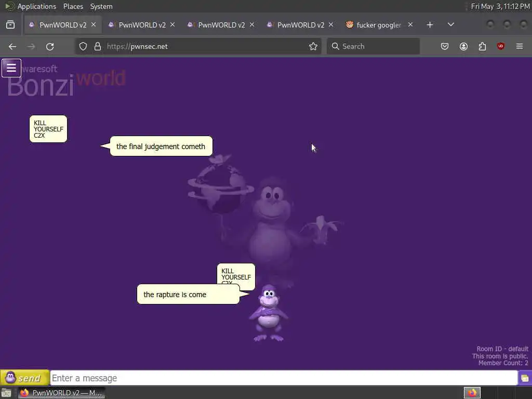Click the purple Bonzi character
532x399 pixels.
coord(269,313)
